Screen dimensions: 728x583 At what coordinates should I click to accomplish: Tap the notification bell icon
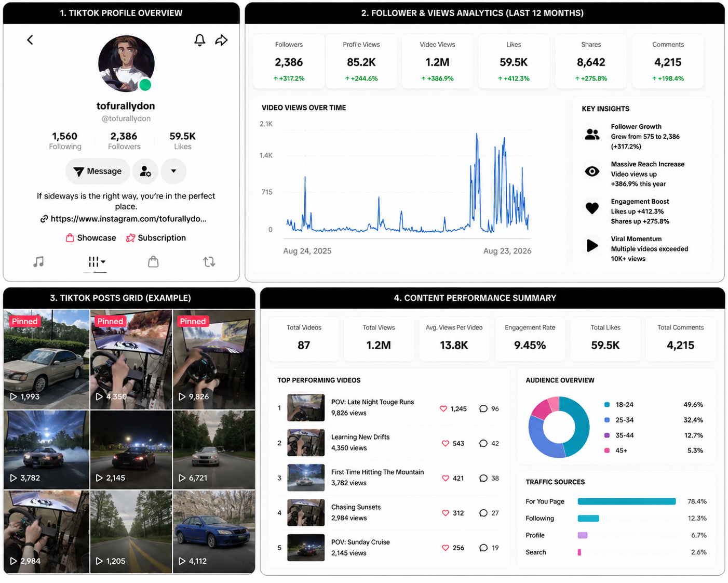pyautogui.click(x=200, y=40)
